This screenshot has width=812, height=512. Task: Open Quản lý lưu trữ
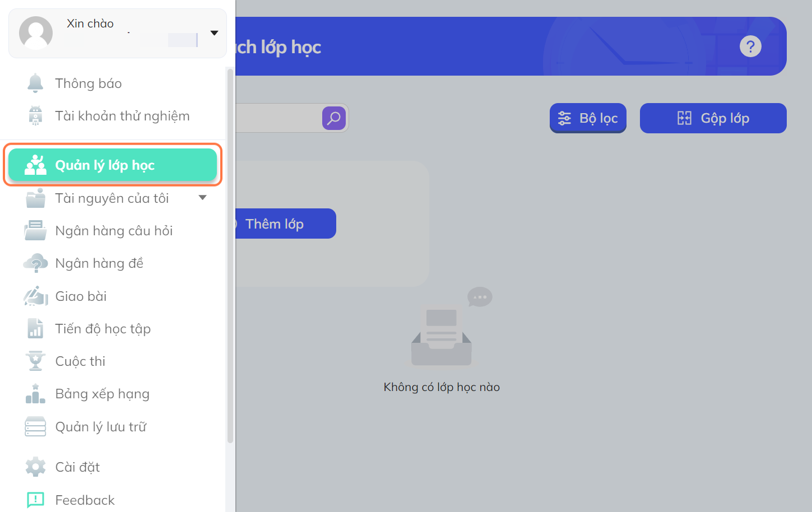pos(101,427)
